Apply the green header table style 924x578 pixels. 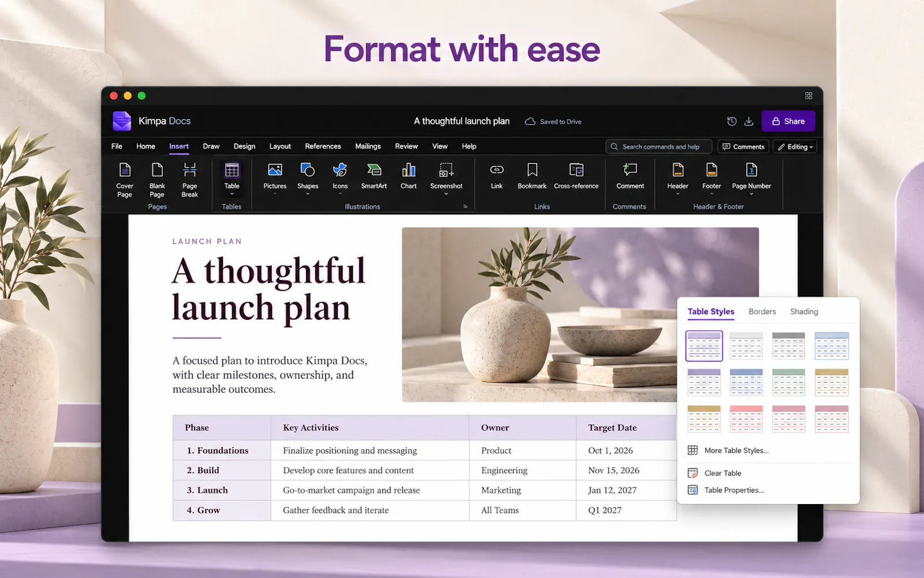tap(788, 382)
